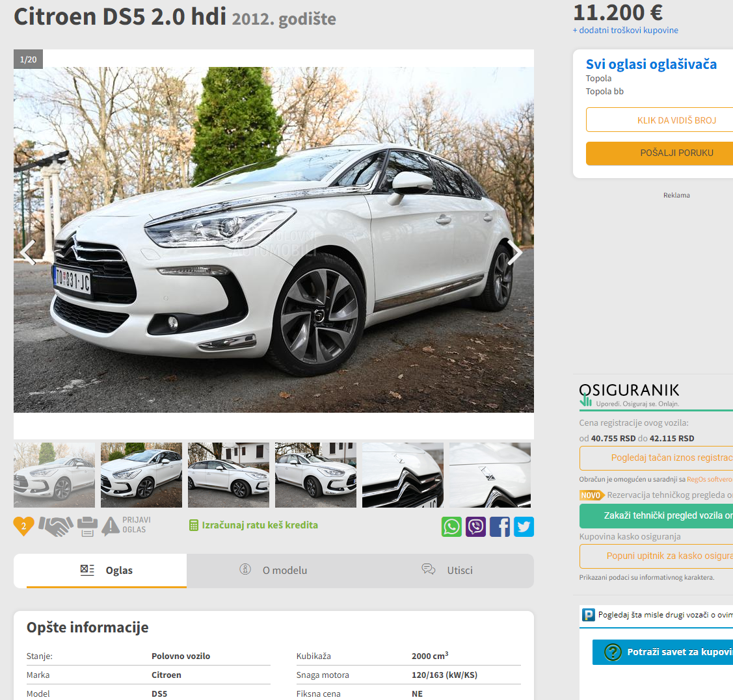Switch to O modelu tab
This screenshot has height=700, width=733.
point(273,571)
